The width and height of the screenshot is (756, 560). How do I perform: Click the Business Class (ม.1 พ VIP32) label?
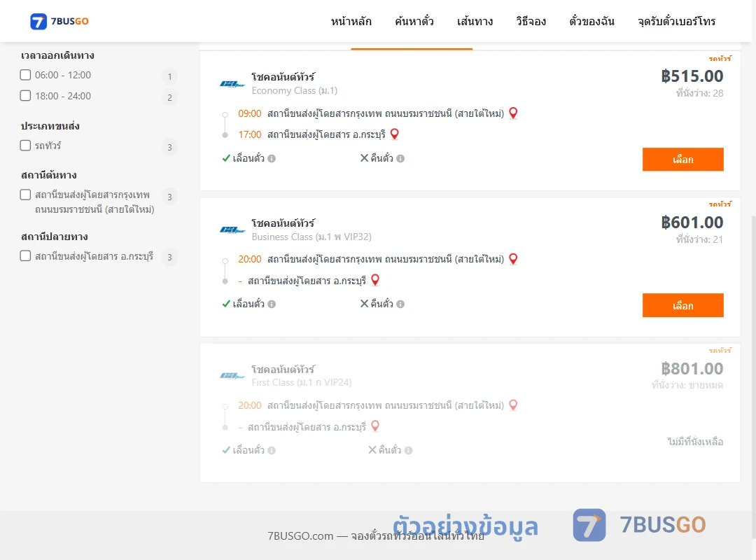pyautogui.click(x=311, y=237)
